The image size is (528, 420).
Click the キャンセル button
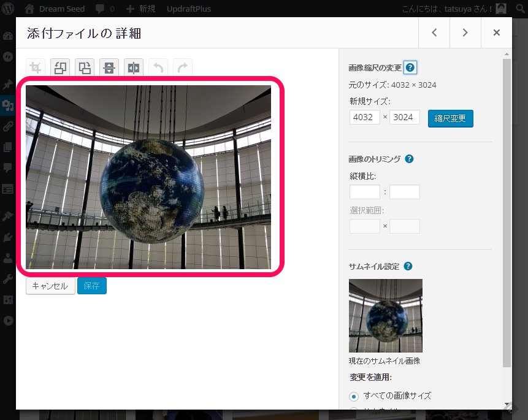[x=50, y=286]
